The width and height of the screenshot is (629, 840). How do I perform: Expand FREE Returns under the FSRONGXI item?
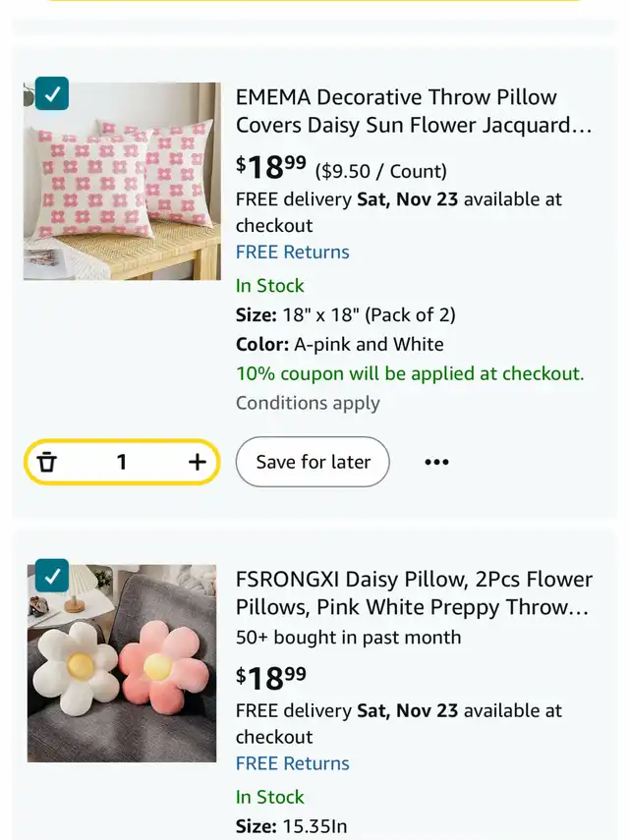(x=292, y=763)
